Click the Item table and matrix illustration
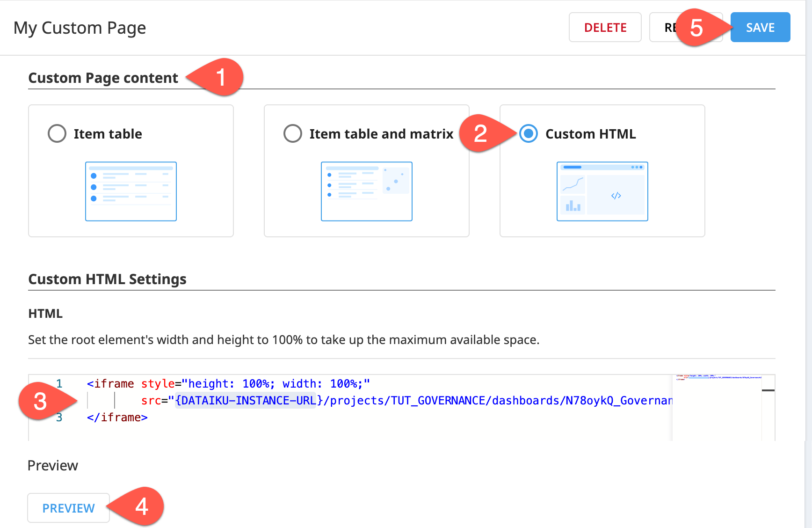 point(367,191)
